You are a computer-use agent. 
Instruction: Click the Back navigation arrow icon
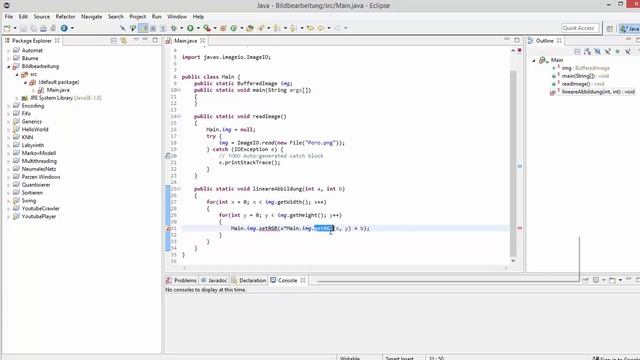pyautogui.click(x=321, y=28)
